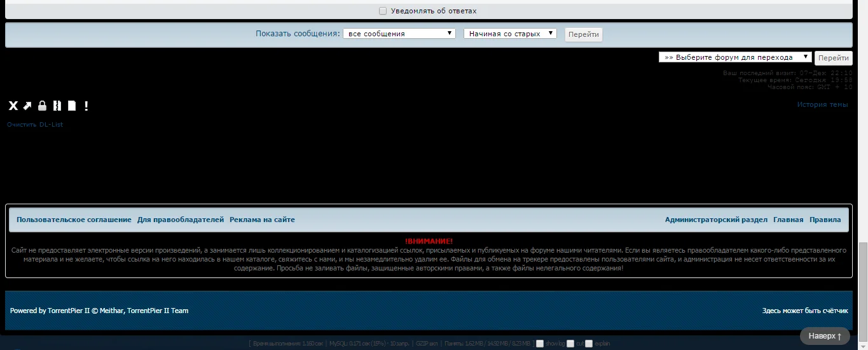Open the Выберите форум для перехода dropdown

735,57
